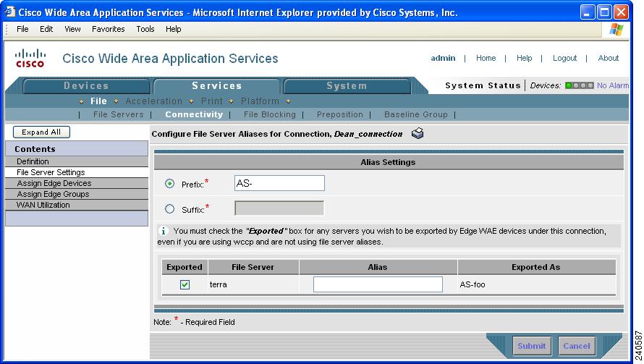Open the Baseline Group section
This screenshot has height=364, width=644.
click(415, 114)
